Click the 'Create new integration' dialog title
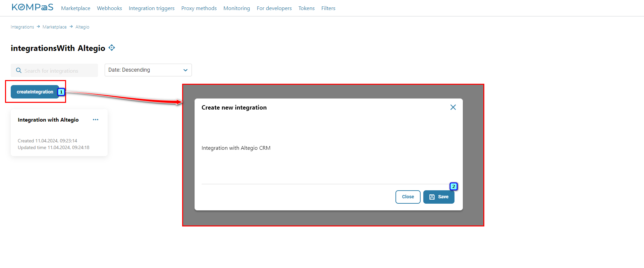Viewport: 644px width, 268px height. click(x=234, y=108)
